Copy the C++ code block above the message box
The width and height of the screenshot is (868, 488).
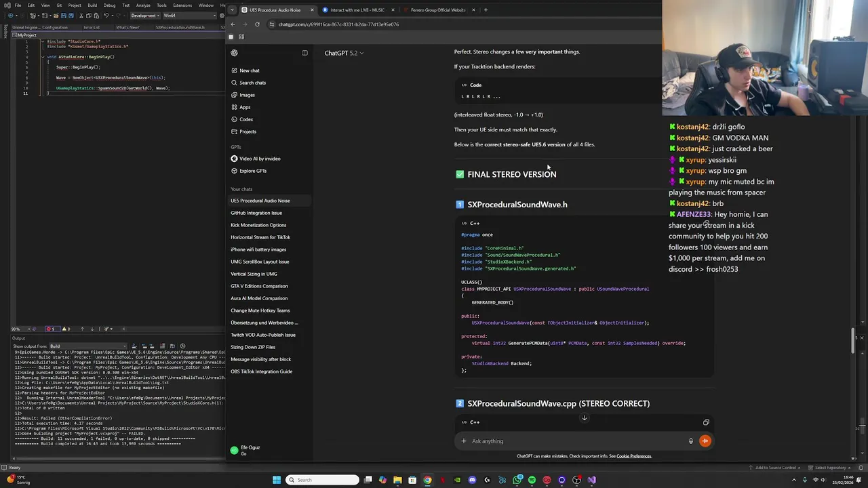coord(706,422)
